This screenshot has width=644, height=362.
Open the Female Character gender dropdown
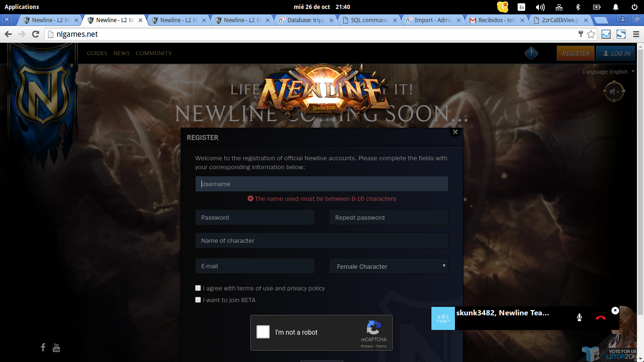389,266
